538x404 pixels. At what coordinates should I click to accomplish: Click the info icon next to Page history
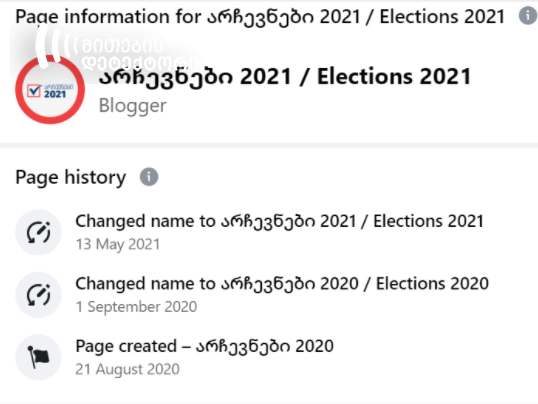[149, 177]
